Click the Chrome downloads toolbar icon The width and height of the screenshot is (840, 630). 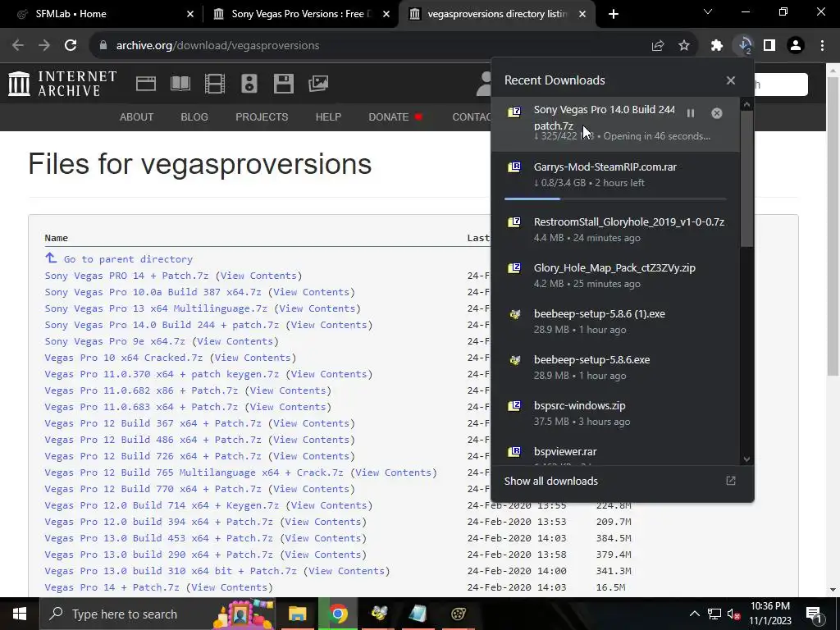(745, 46)
